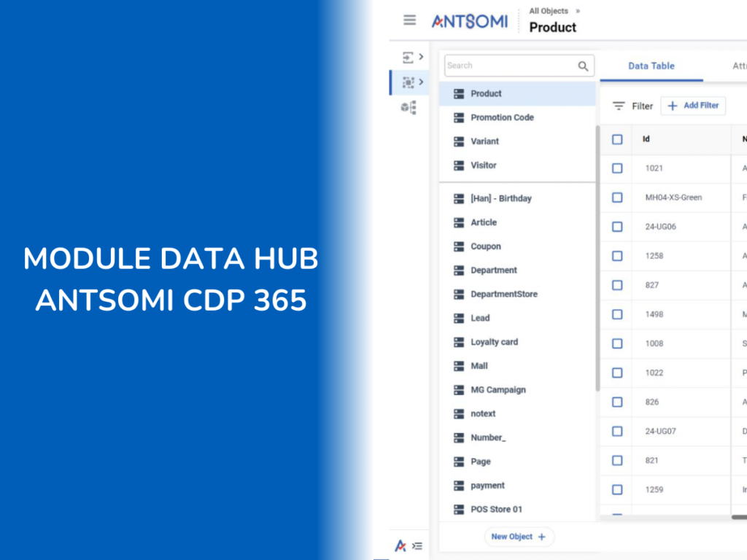Image resolution: width=747 pixels, height=560 pixels.
Task: Open the hierarchy tree sidebar icon
Action: [409, 107]
